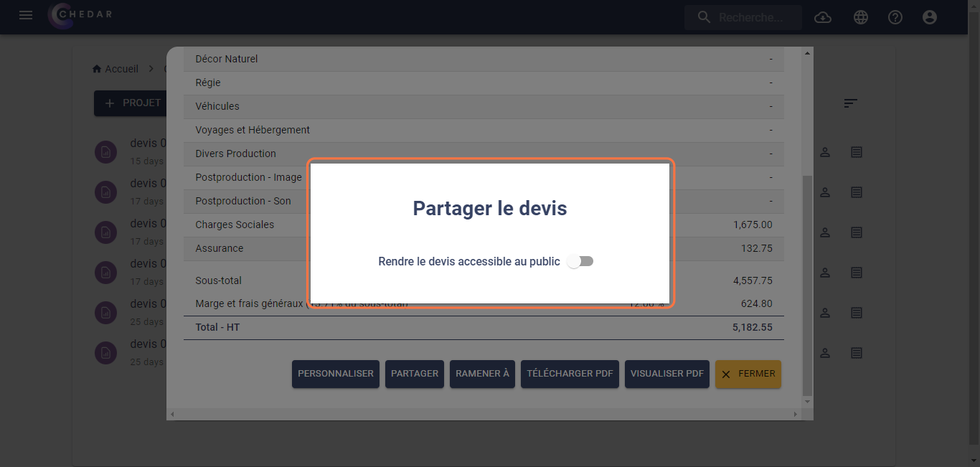Click the home icon beside Accueil
The height and width of the screenshot is (467, 980).
tap(97, 69)
